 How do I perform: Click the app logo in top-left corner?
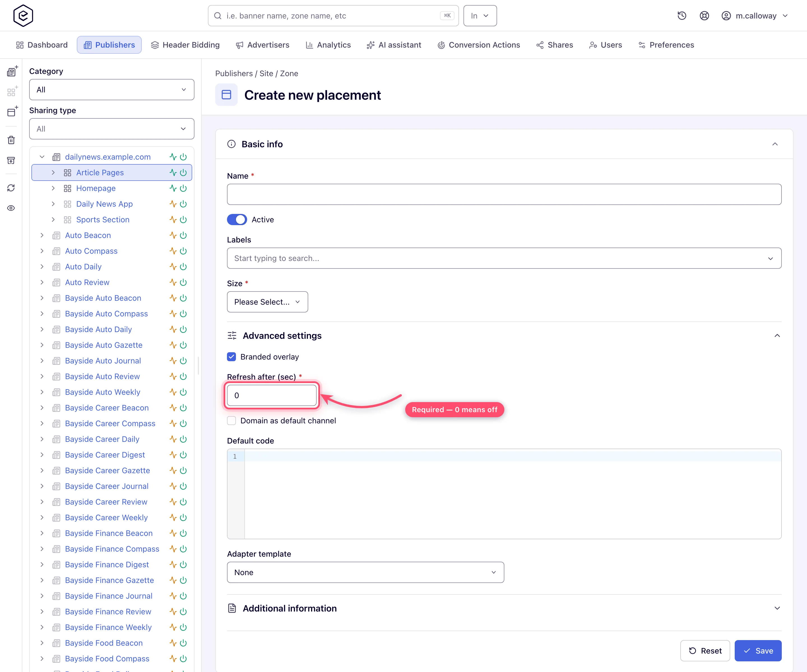(x=23, y=16)
